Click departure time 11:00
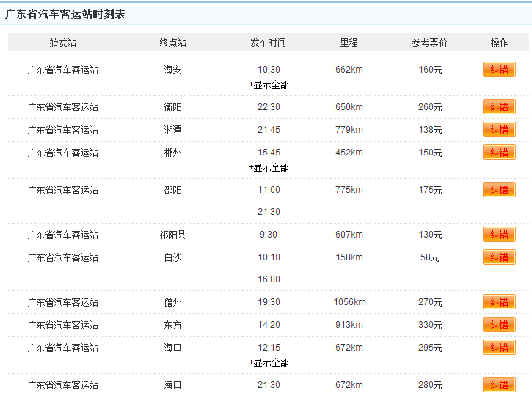532x396 pixels. 269,190
